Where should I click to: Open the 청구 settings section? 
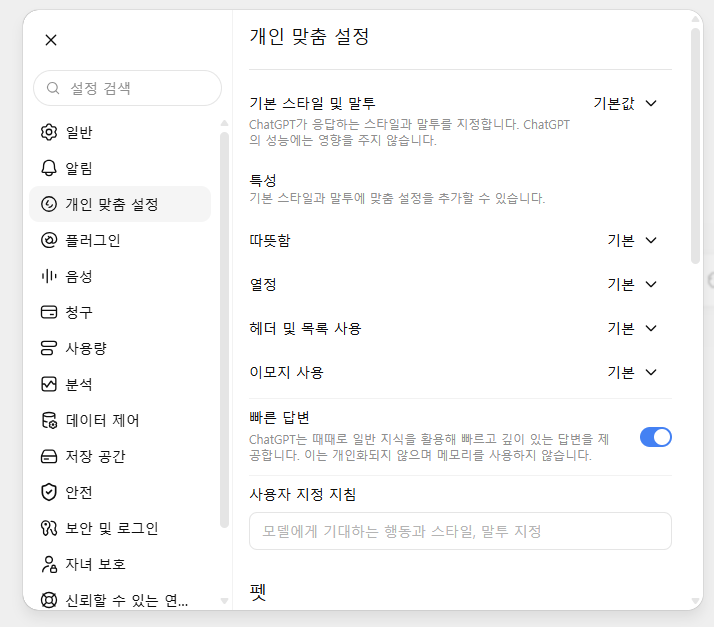[x=120, y=312]
